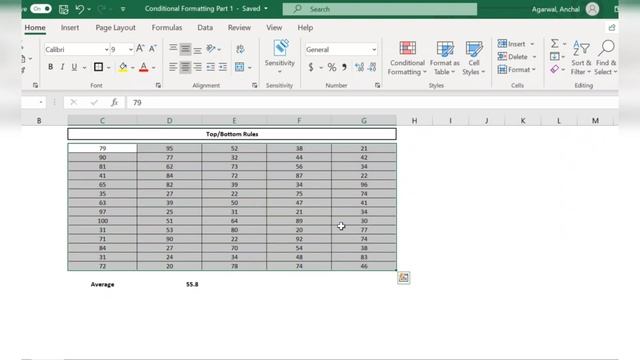Open Find & Select menu

pos(606,58)
